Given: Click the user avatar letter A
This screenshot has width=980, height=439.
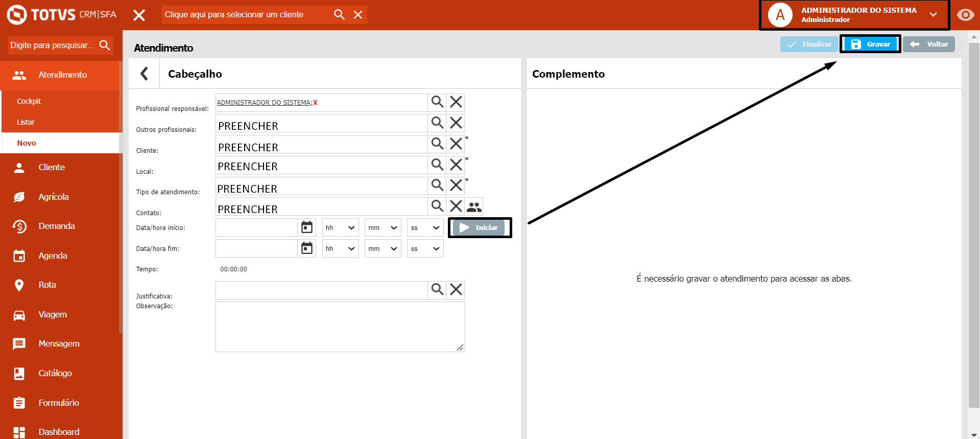Looking at the screenshot, I should [780, 15].
